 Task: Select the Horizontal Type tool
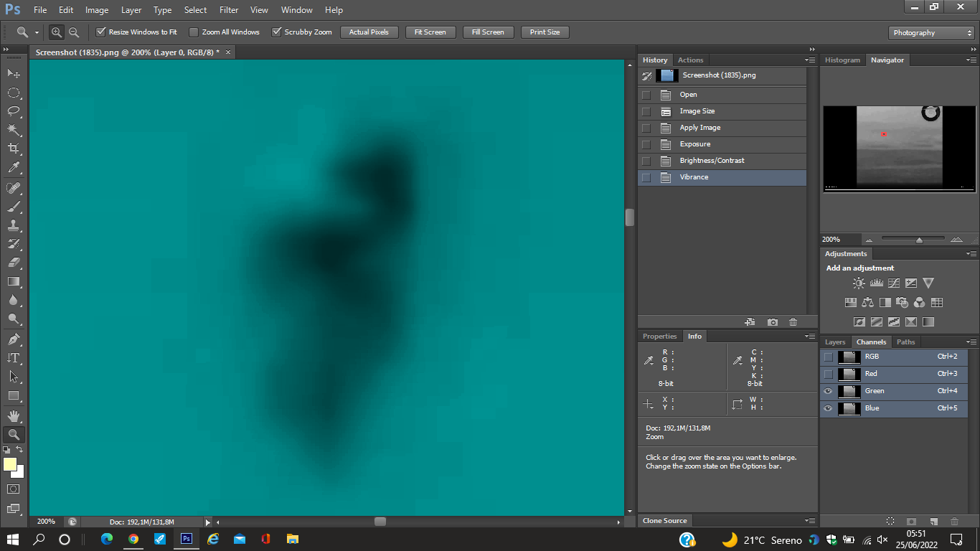click(x=14, y=358)
